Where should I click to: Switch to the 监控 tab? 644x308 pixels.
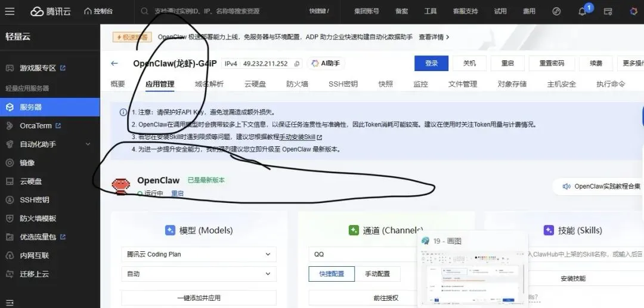pos(420,84)
